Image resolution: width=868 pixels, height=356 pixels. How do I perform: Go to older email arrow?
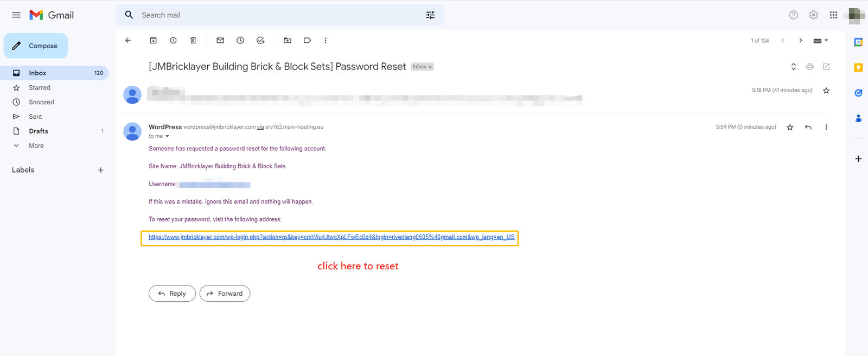pos(801,41)
